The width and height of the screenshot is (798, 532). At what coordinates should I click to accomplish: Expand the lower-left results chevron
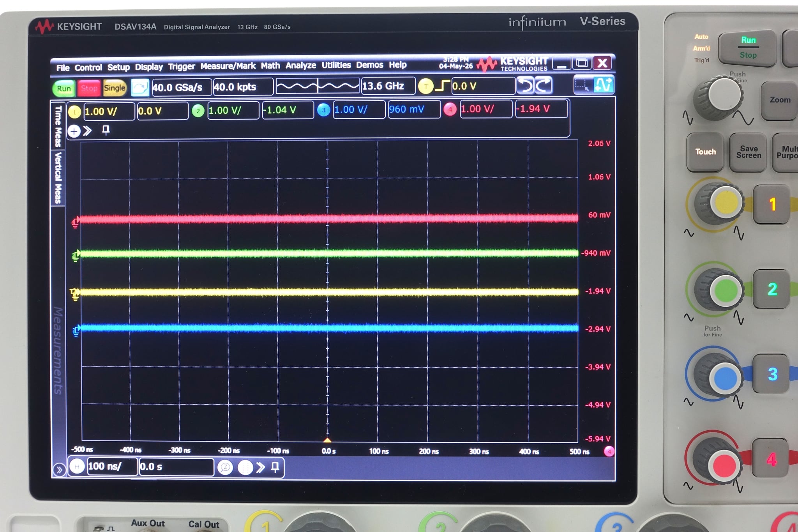click(59, 470)
